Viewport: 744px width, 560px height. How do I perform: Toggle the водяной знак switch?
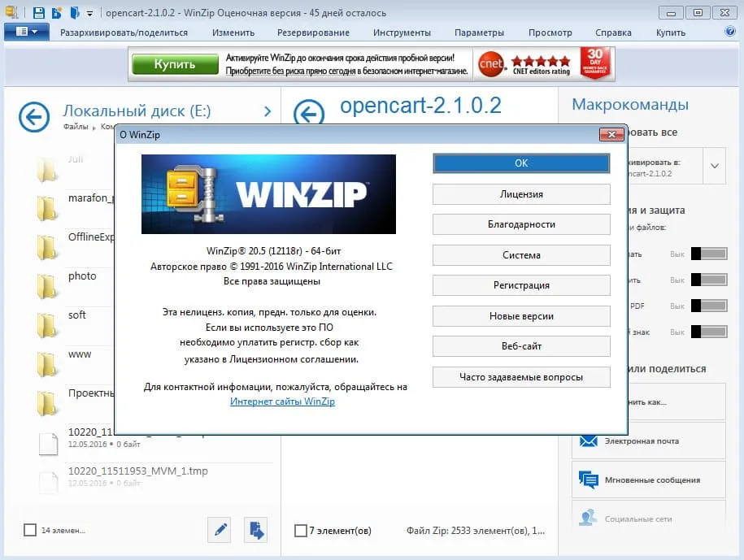click(709, 332)
